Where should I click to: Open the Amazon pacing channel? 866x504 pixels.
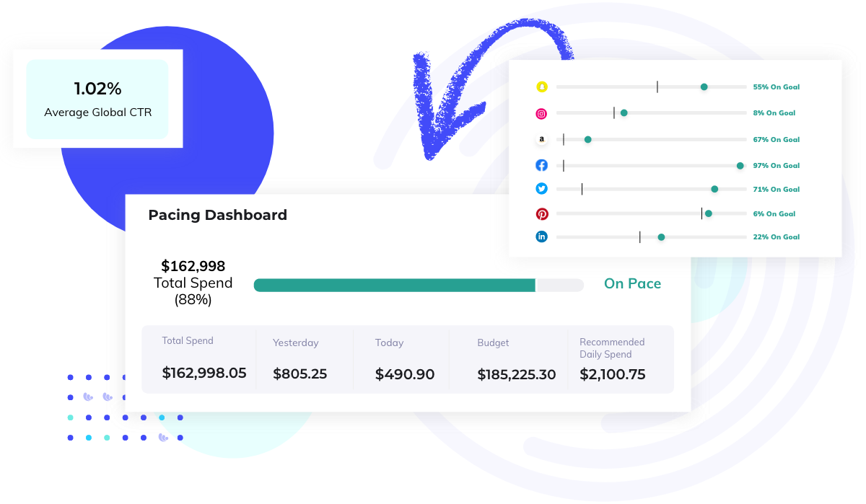click(x=541, y=139)
